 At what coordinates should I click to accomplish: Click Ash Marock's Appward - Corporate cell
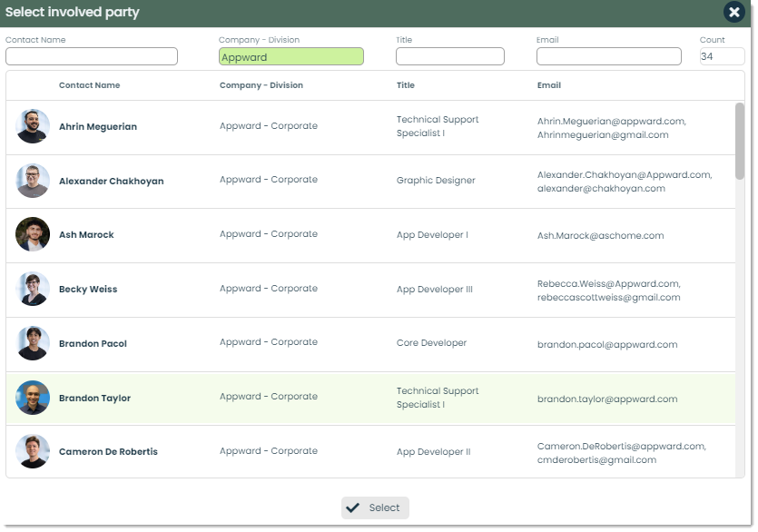pos(269,234)
